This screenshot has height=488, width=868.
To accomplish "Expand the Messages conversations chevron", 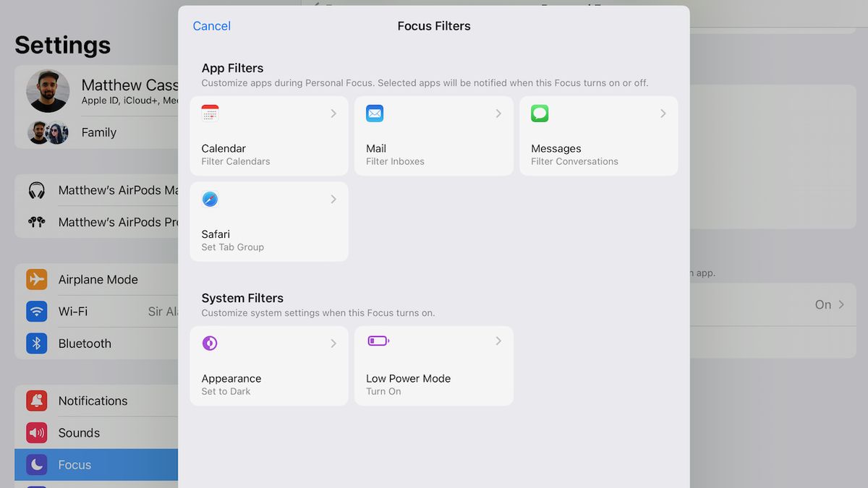I will (x=663, y=114).
